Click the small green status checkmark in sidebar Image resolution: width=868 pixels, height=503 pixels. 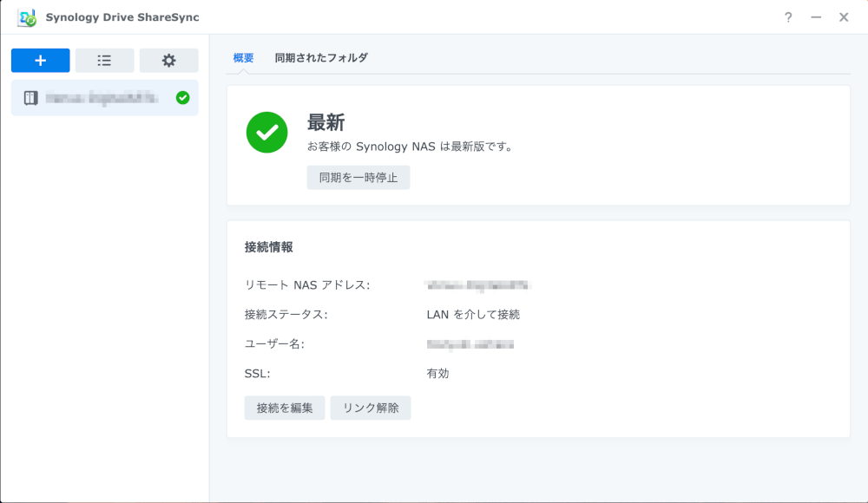click(x=182, y=98)
